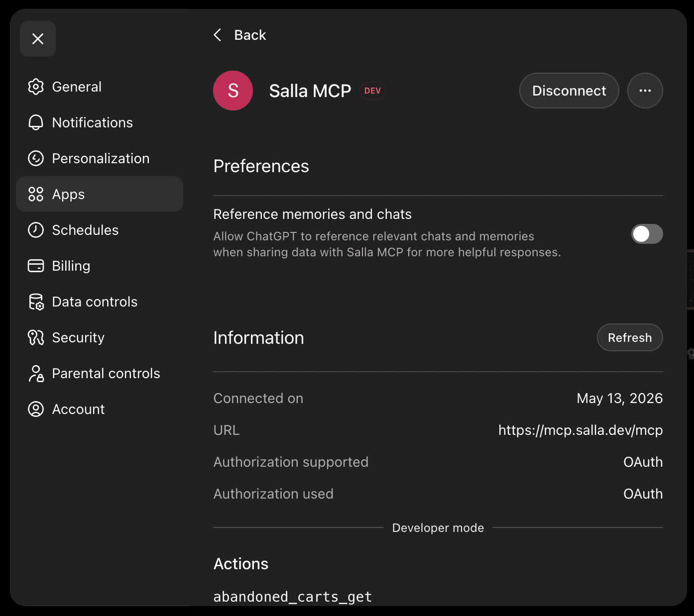Disconnect the Salla MCP app
Screen dimensions: 694x616
(569, 91)
